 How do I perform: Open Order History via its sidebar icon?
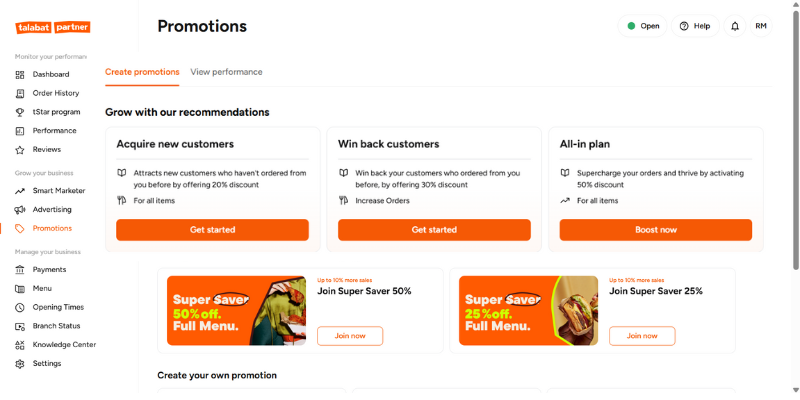click(x=20, y=93)
